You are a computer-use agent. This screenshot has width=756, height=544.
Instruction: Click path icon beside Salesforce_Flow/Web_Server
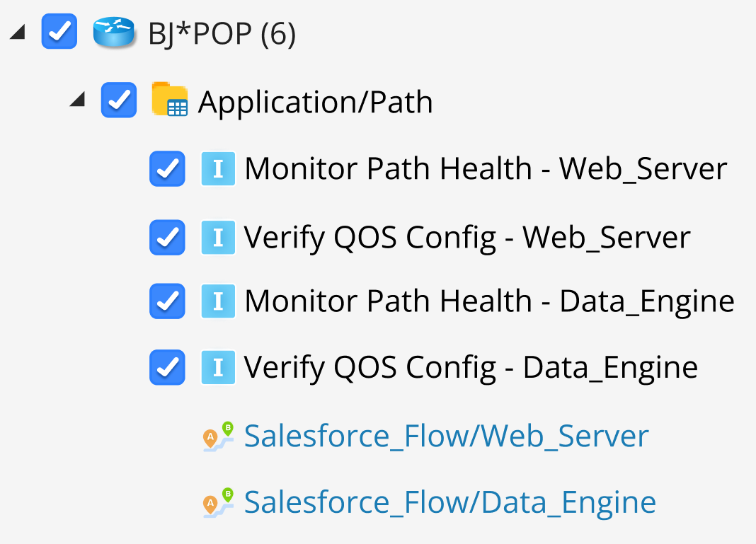coord(218,436)
